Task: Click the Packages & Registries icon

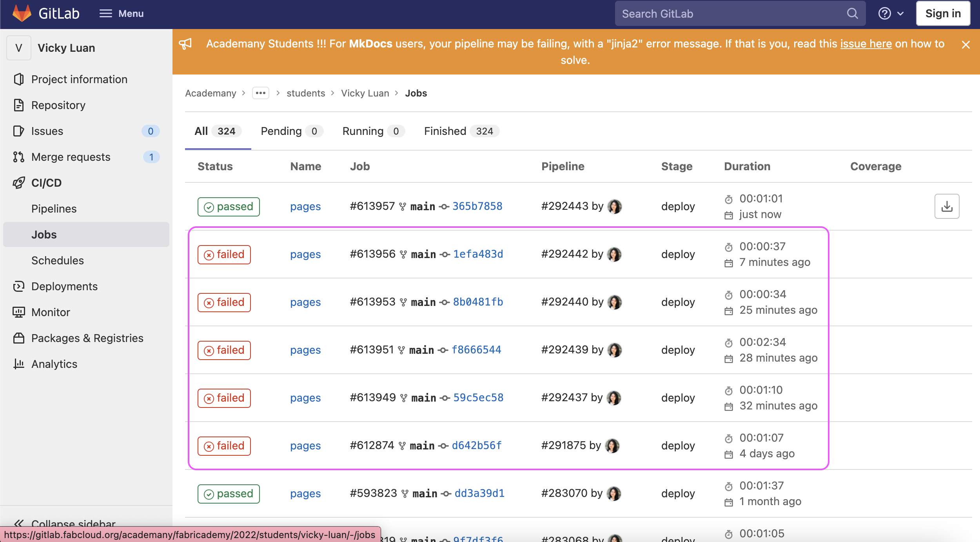Action: click(x=18, y=338)
